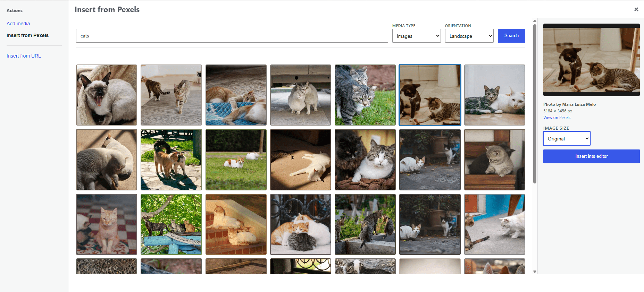Choose the orange cat on blue mat photo
Image resolution: width=644 pixels, height=292 pixels.
(x=236, y=95)
